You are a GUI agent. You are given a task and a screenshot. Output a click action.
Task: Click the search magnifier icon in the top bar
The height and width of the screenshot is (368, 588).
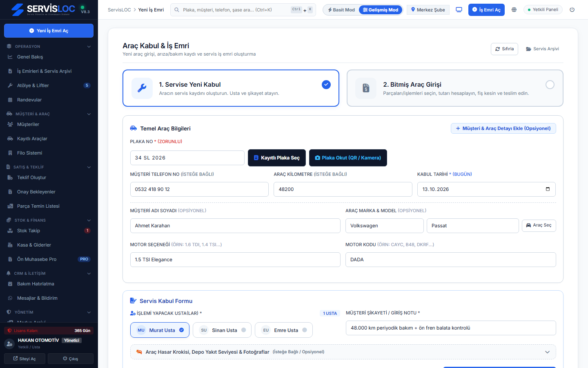click(x=177, y=10)
